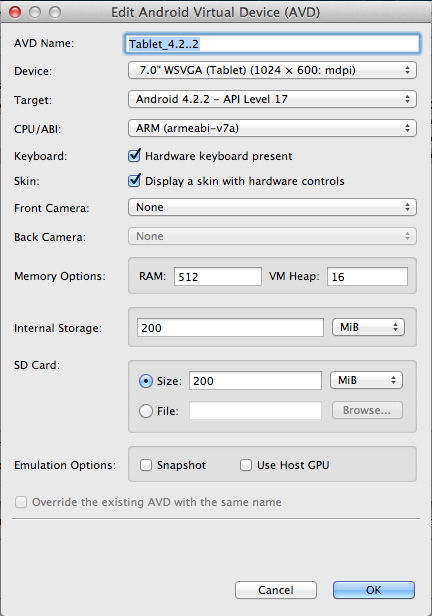Select the SD Card File radio button
Image resolution: width=432 pixels, height=616 pixels.
tap(146, 411)
